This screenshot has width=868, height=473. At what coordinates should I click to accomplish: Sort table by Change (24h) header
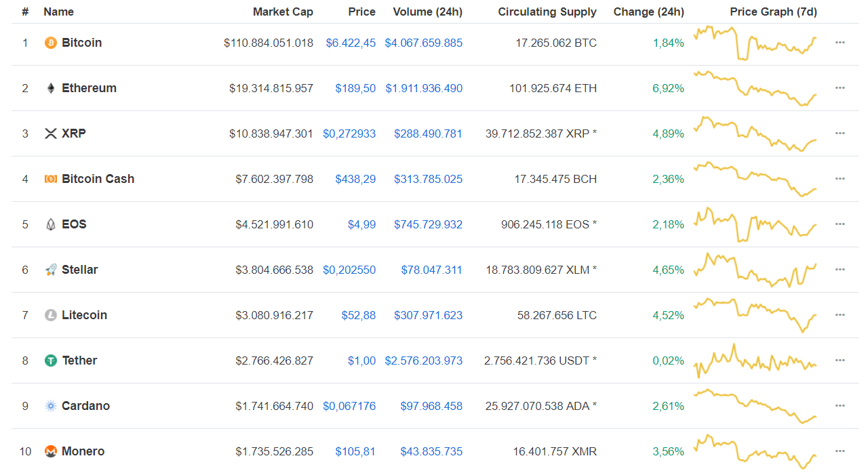(x=649, y=12)
